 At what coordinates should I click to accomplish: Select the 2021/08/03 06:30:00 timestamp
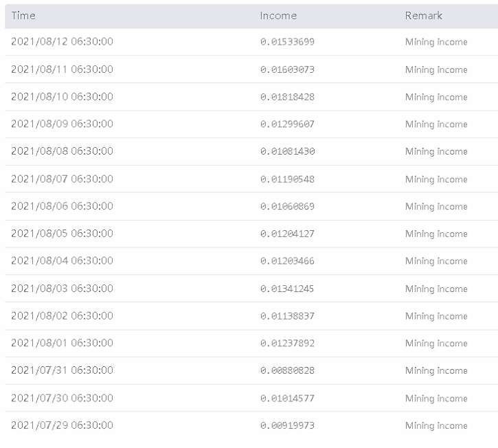pyautogui.click(x=62, y=289)
